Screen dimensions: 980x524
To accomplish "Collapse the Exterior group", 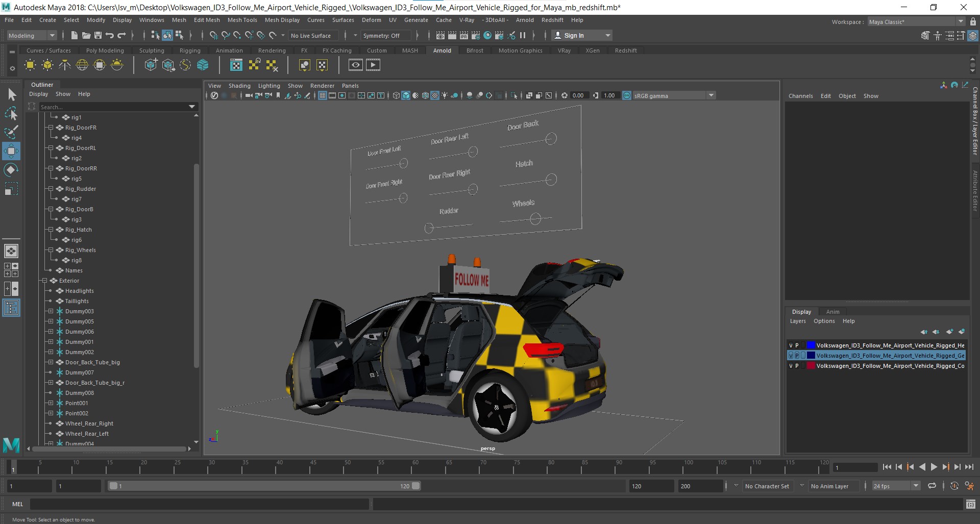I will click(x=44, y=281).
